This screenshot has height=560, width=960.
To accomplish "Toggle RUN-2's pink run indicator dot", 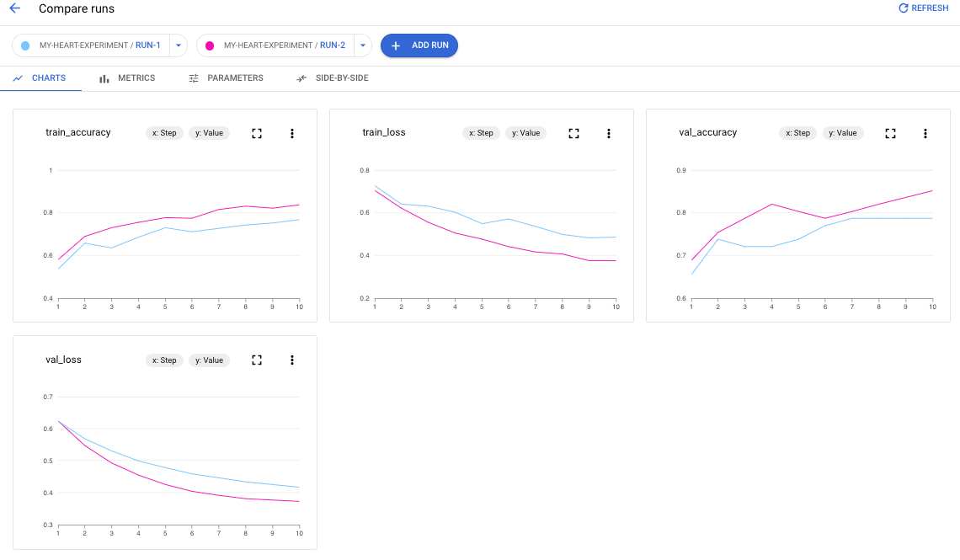I will pos(210,45).
